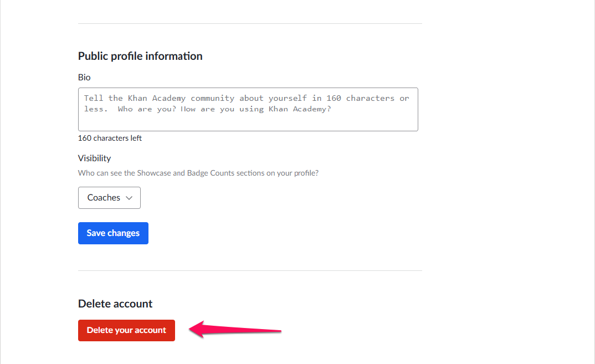Click the 'Who can see the Showcase' description

tap(198, 173)
